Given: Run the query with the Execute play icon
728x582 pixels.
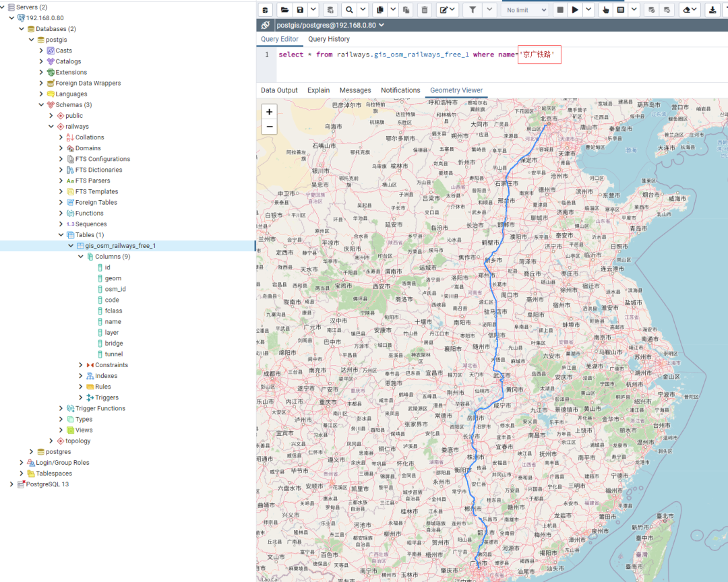Looking at the screenshot, I should tap(575, 9).
